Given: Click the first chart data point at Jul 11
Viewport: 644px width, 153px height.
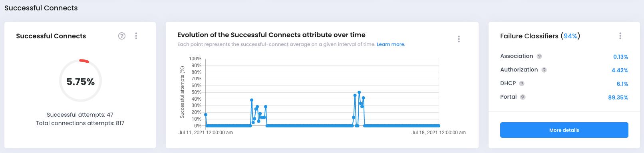Looking at the screenshot, I should tap(206, 115).
